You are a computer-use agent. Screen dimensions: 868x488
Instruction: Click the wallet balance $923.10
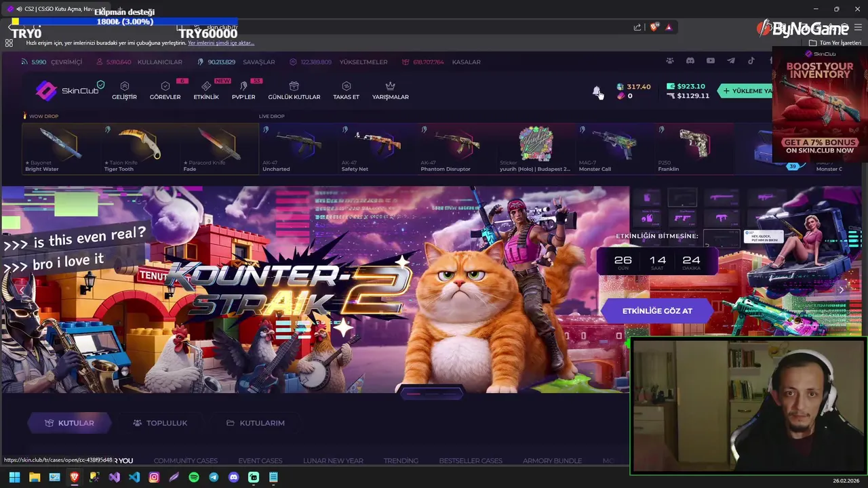point(686,86)
